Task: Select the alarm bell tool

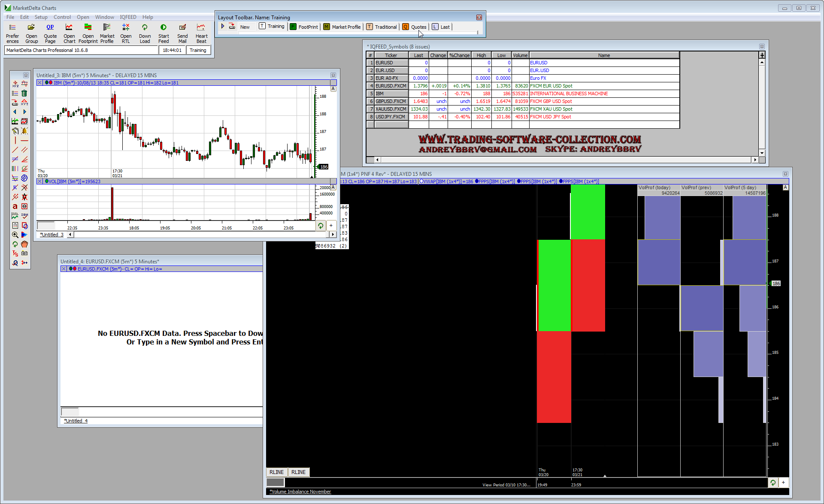Action: click(x=24, y=131)
